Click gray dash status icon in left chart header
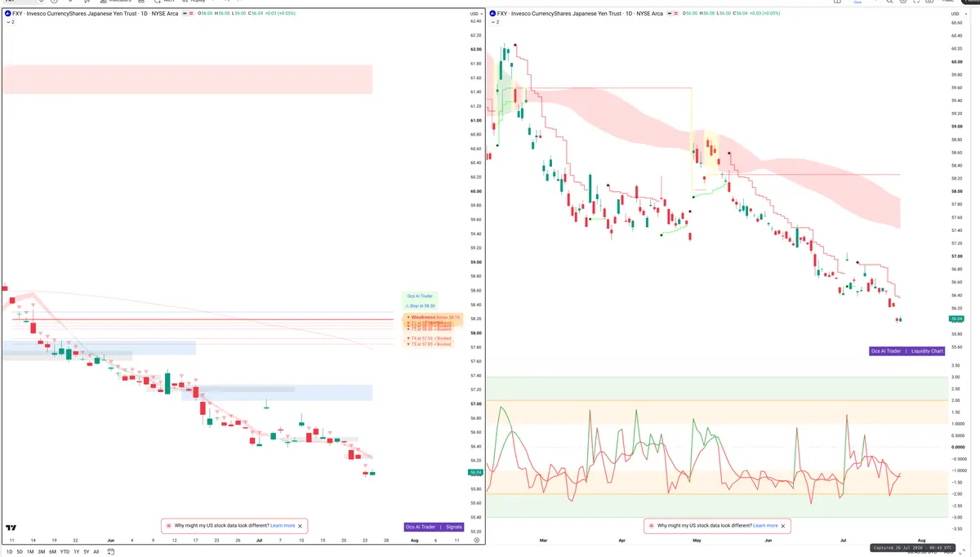Screen dimensions: 980x557 click(185, 14)
